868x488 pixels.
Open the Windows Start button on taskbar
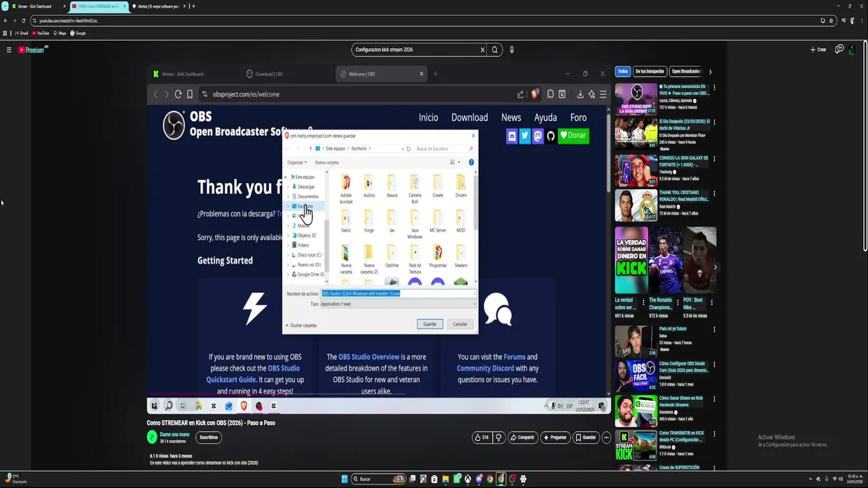[344, 479]
